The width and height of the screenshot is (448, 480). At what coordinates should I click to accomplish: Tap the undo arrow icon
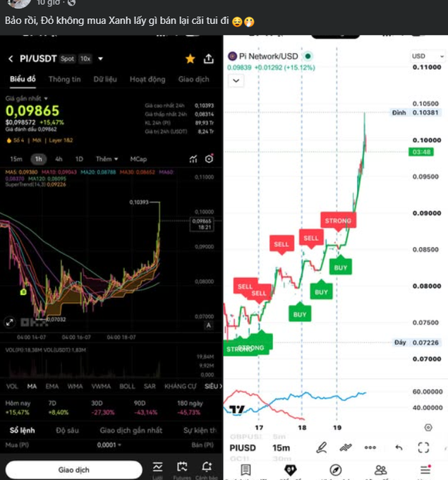(399, 448)
